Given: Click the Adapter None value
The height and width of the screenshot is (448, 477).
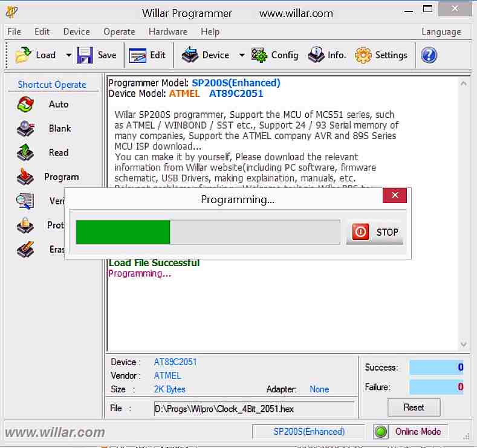Looking at the screenshot, I should coord(319,389).
